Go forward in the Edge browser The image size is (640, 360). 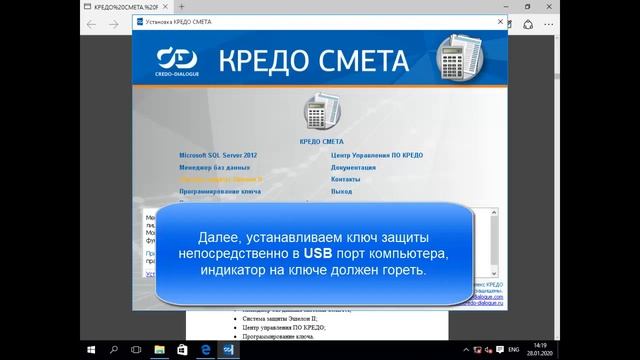(113, 24)
